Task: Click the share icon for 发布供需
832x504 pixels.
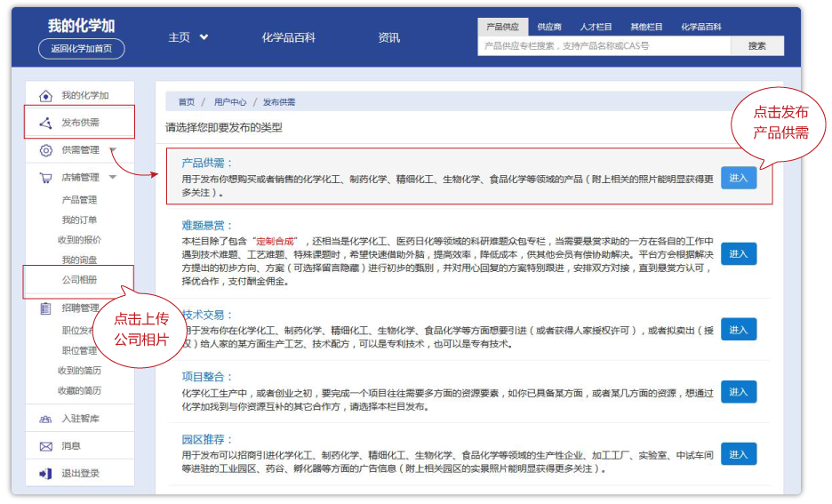Action: 46,123
